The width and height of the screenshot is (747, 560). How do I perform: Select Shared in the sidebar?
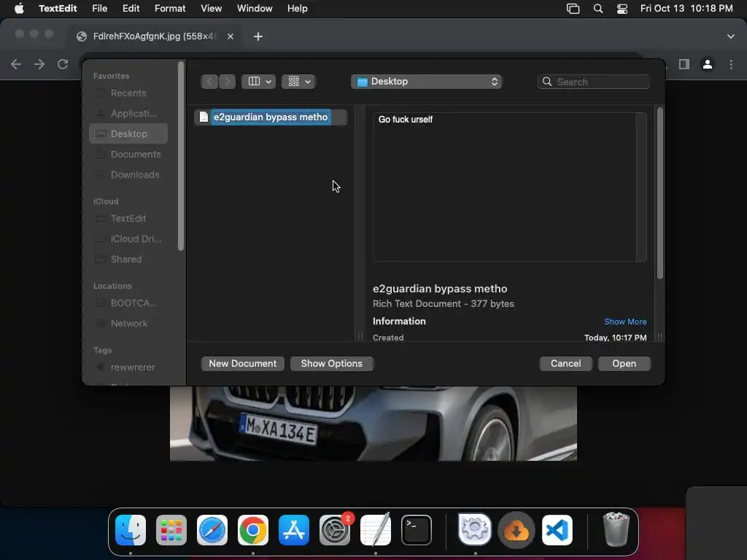pyautogui.click(x=128, y=259)
